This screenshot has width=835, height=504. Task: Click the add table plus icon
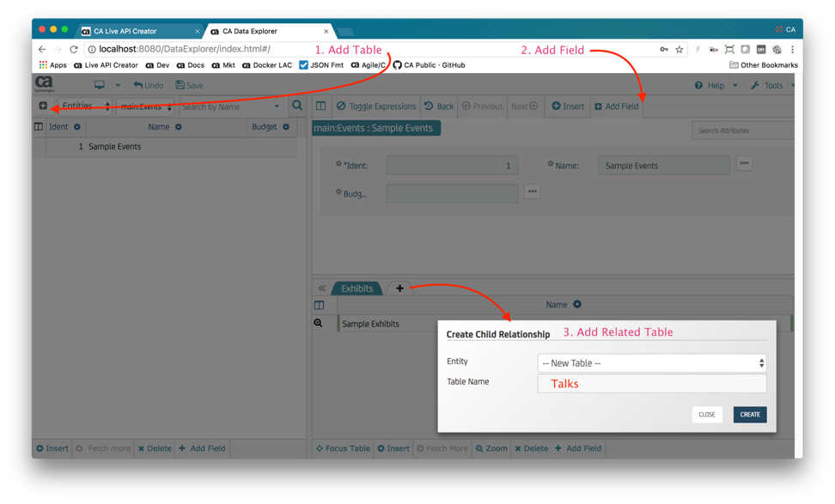(43, 106)
